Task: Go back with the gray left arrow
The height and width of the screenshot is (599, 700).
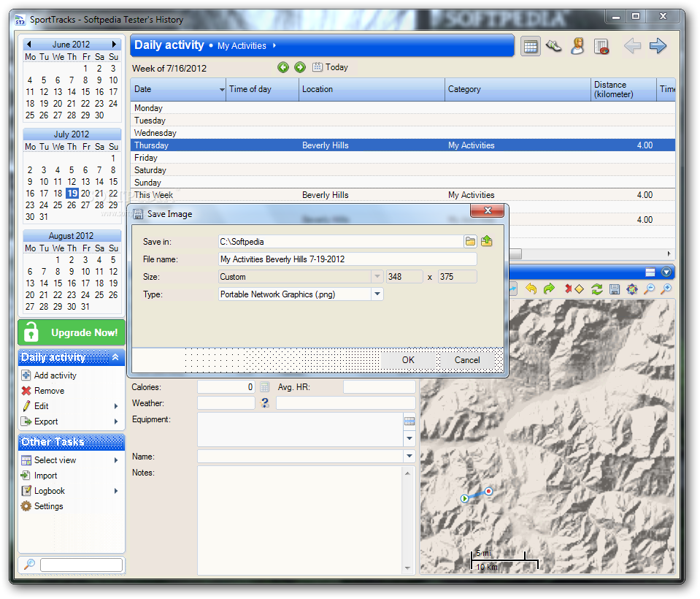Action: (x=633, y=45)
